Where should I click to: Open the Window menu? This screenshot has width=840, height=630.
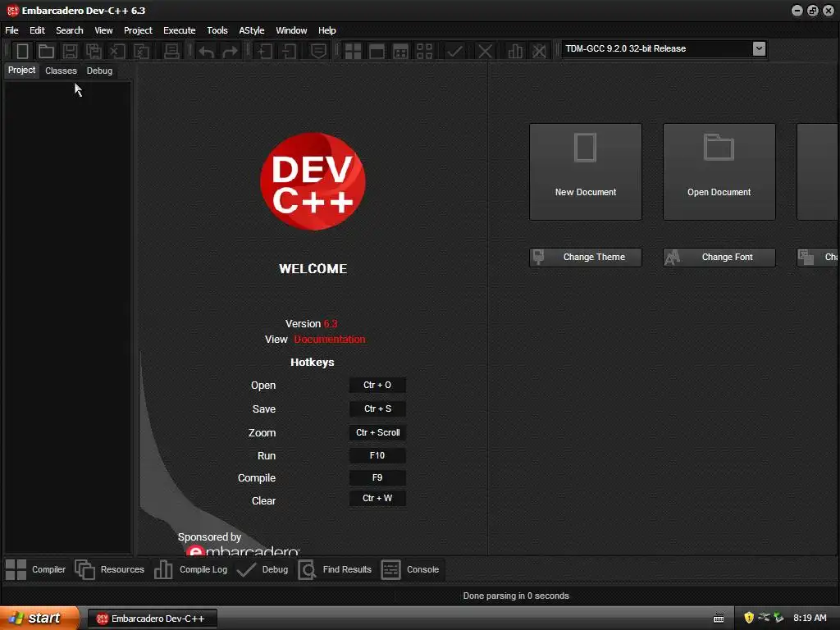coord(291,30)
